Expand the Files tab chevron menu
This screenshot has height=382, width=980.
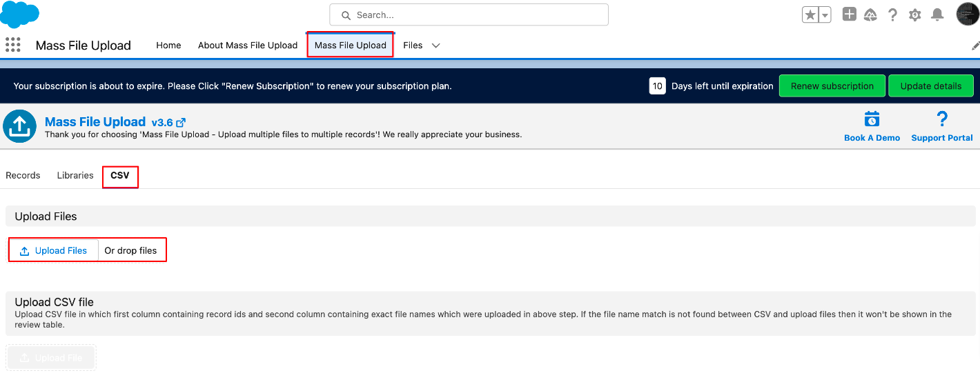(x=435, y=46)
